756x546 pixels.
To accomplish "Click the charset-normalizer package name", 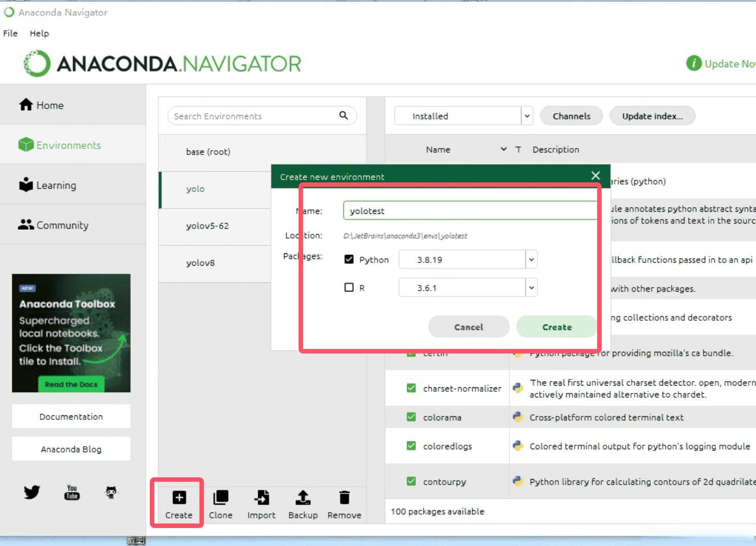I will (462, 388).
